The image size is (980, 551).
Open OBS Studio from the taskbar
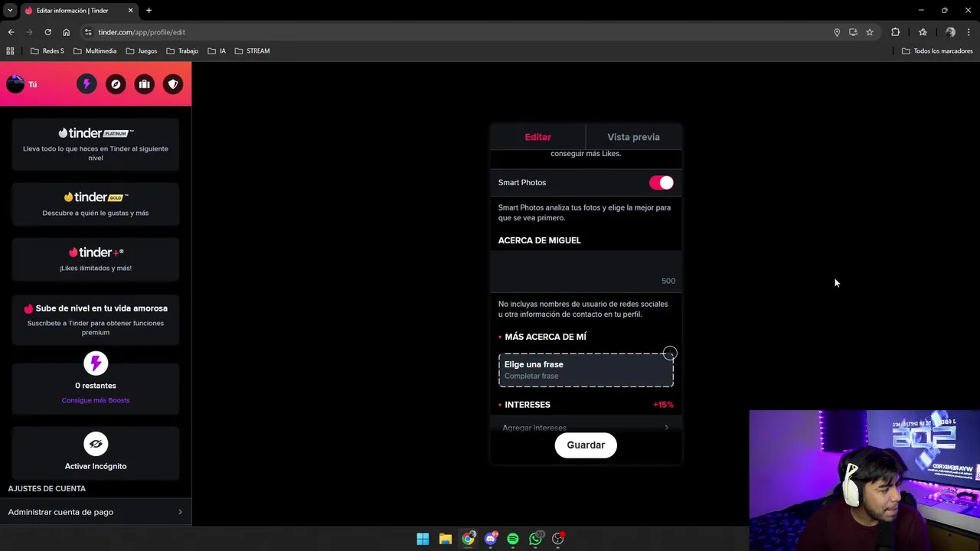pyautogui.click(x=558, y=539)
